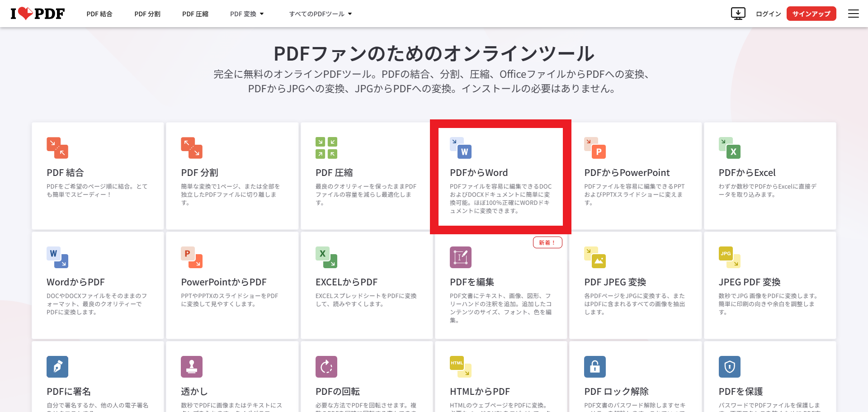Select the PDFからExcel icon
The width and height of the screenshot is (868, 412).
730,148
